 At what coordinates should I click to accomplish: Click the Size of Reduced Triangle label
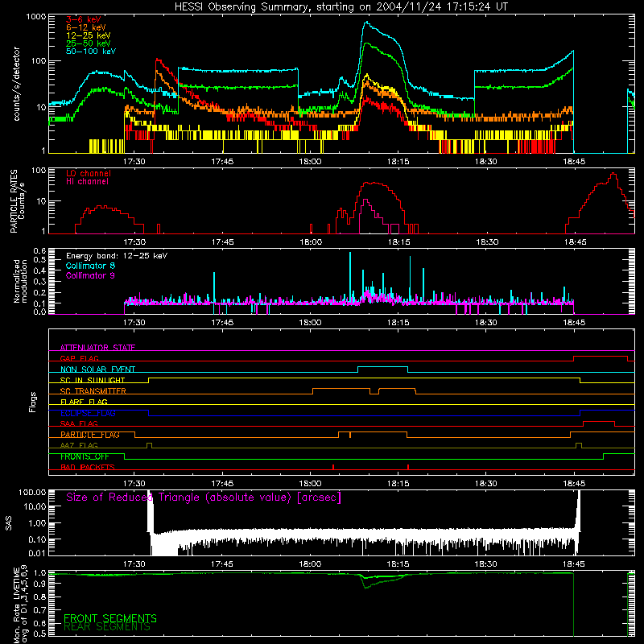pyautogui.click(x=204, y=497)
